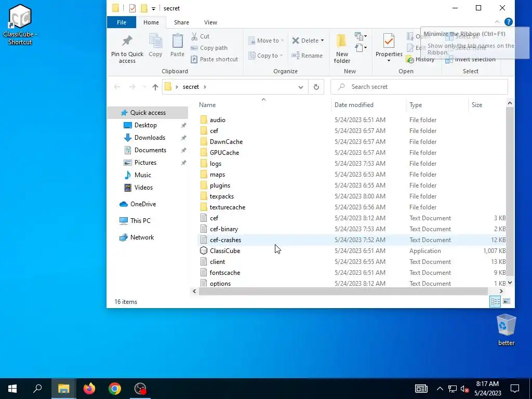
Task: Click quick access toolbar New folder icon
Action: 144,8
